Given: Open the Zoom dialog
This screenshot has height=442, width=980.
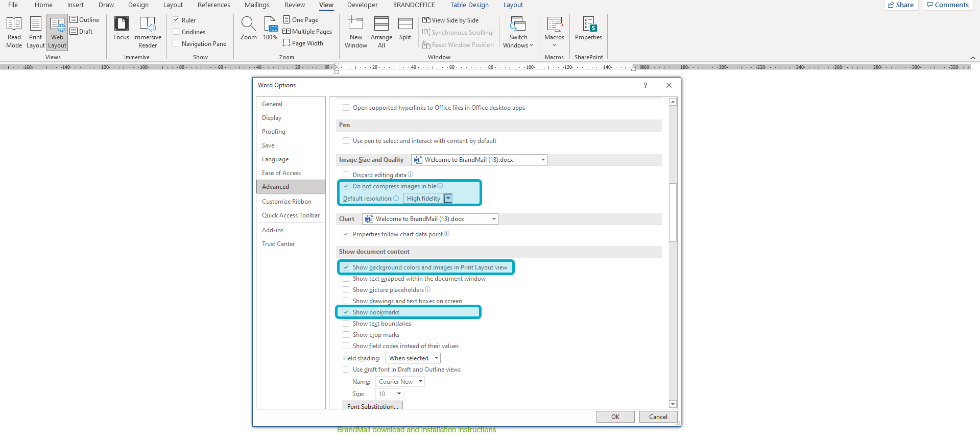Looking at the screenshot, I should click(249, 28).
